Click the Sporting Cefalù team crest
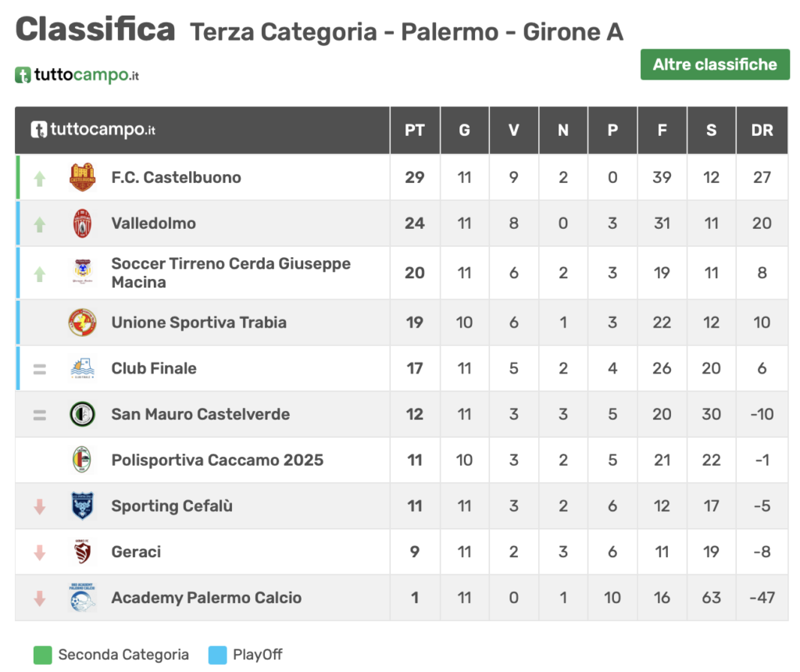The width and height of the screenshot is (800, 672). [x=82, y=506]
